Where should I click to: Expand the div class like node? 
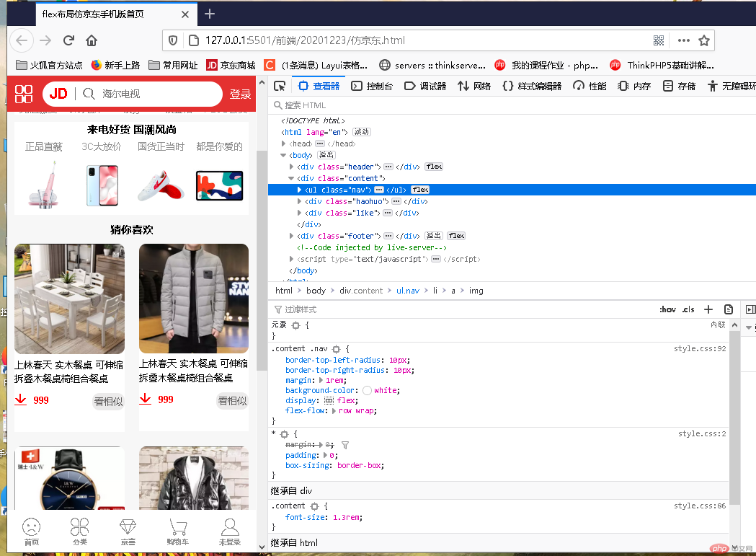point(299,213)
